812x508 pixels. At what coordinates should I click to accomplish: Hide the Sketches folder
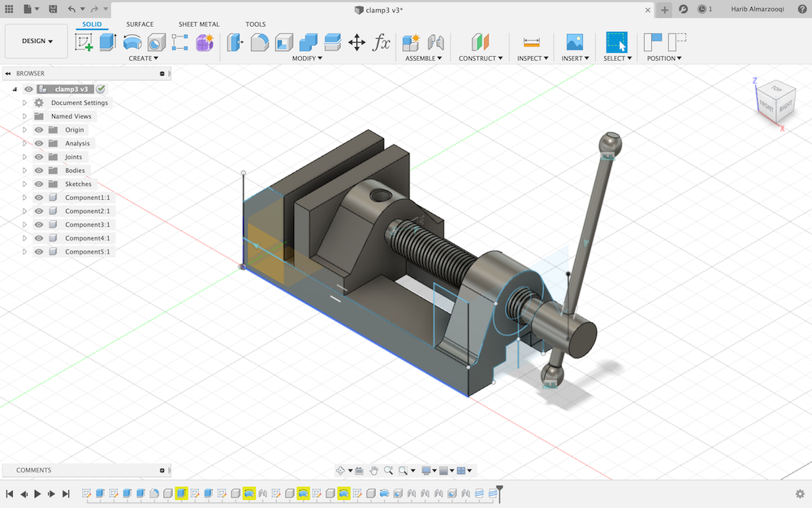click(x=39, y=185)
